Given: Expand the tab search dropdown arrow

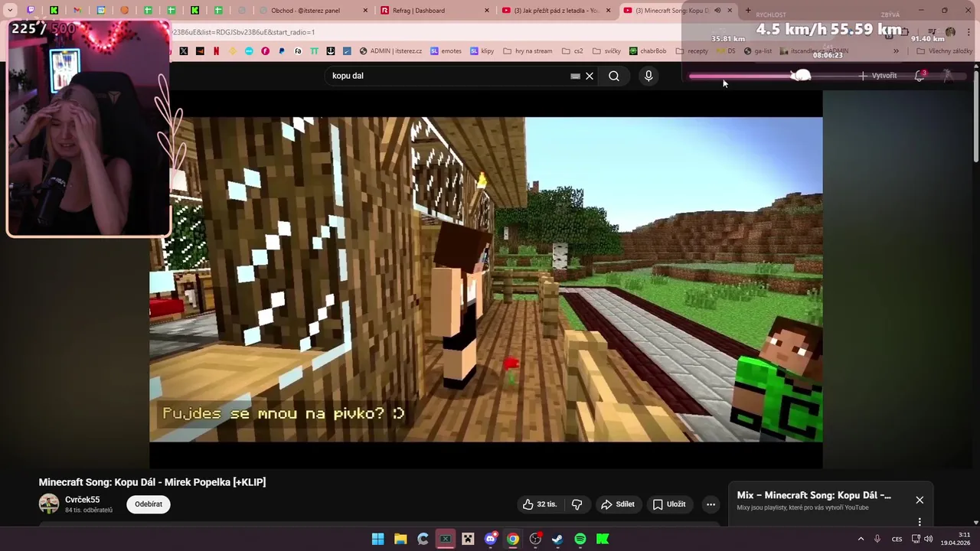Looking at the screenshot, I should pos(10,11).
